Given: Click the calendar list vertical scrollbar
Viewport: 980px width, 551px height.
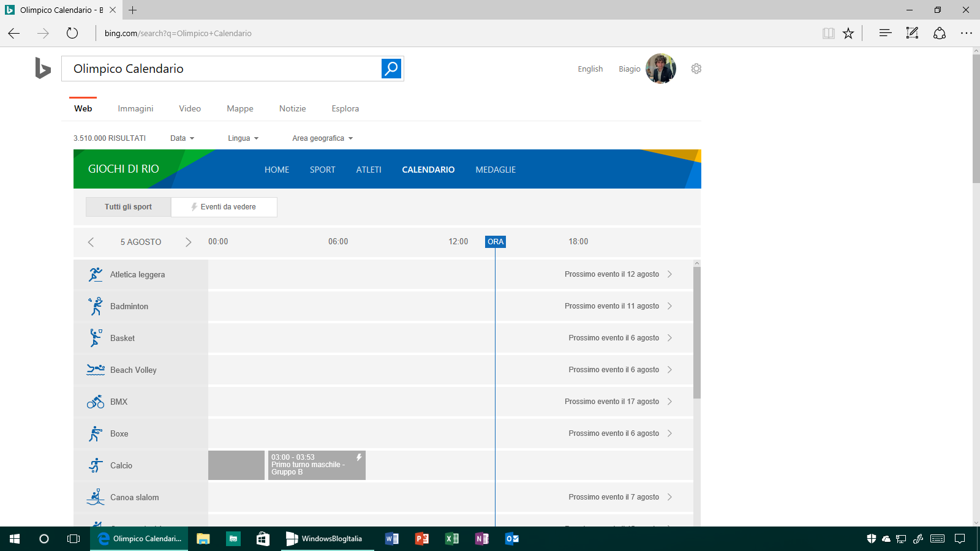Looking at the screenshot, I should click(697, 332).
